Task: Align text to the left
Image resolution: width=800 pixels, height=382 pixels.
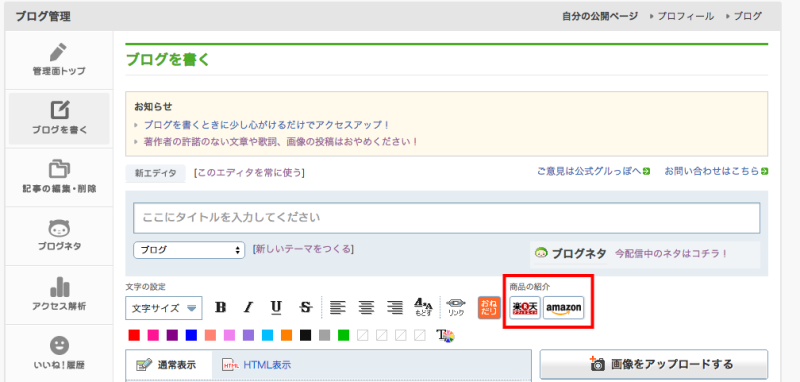Action: [337, 308]
